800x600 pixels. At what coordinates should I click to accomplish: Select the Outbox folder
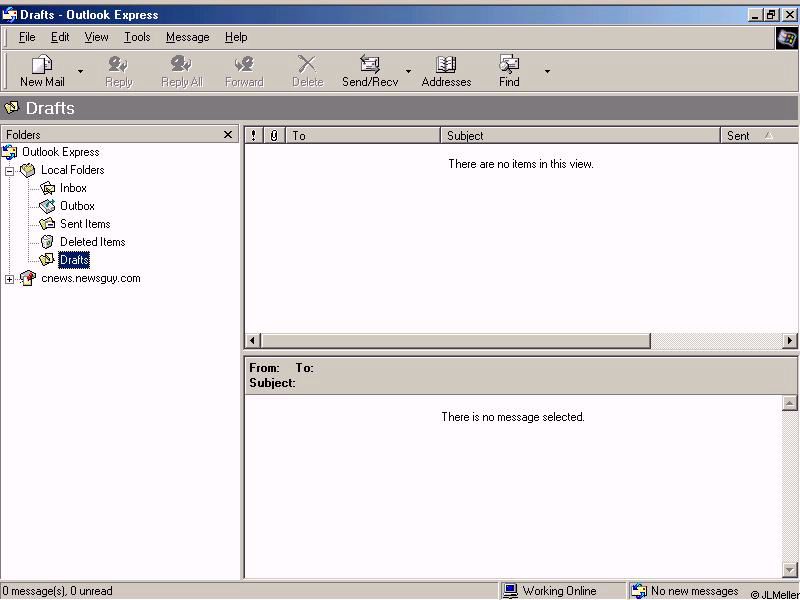[76, 206]
